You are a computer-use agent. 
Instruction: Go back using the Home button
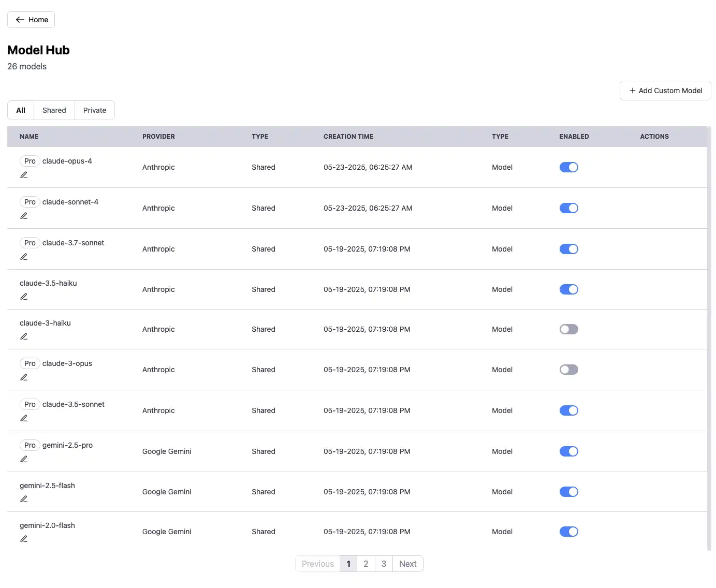(x=31, y=20)
